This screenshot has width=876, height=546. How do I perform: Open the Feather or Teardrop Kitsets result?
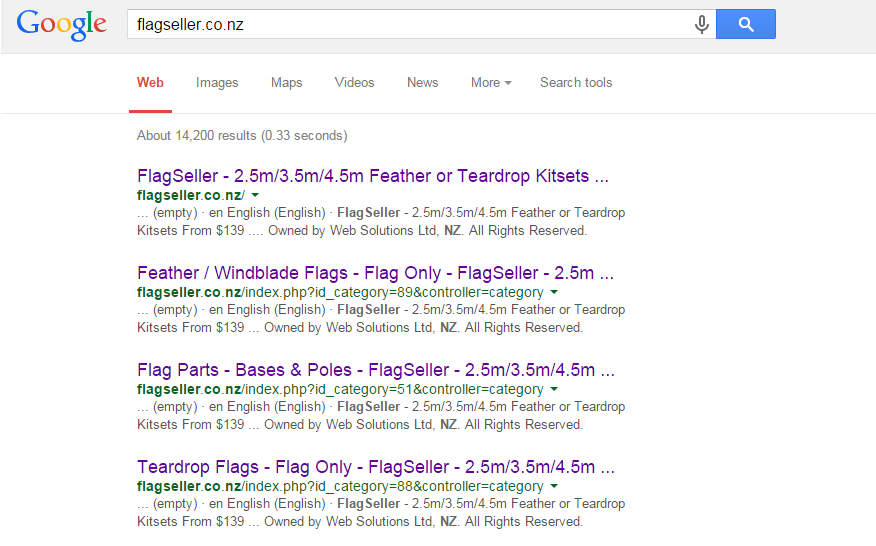373,176
